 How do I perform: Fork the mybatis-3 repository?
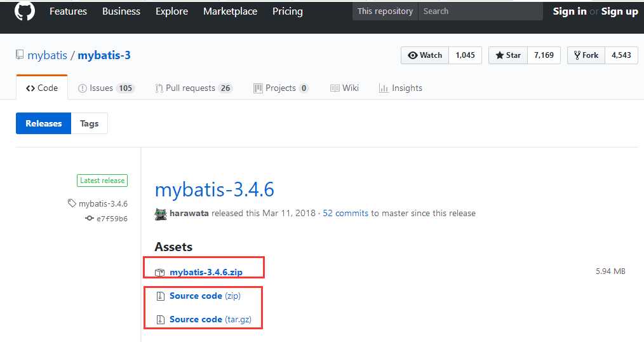[586, 55]
